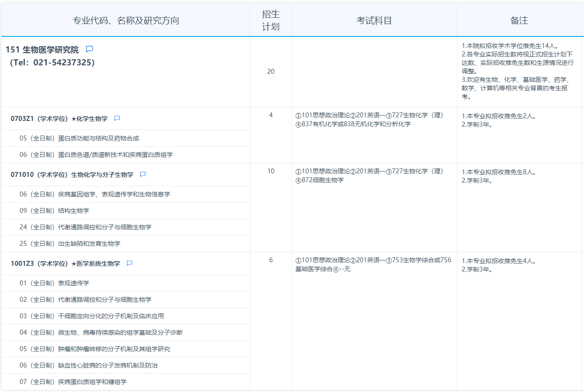
Task: Click the 招生计划 column header
Action: (x=270, y=20)
